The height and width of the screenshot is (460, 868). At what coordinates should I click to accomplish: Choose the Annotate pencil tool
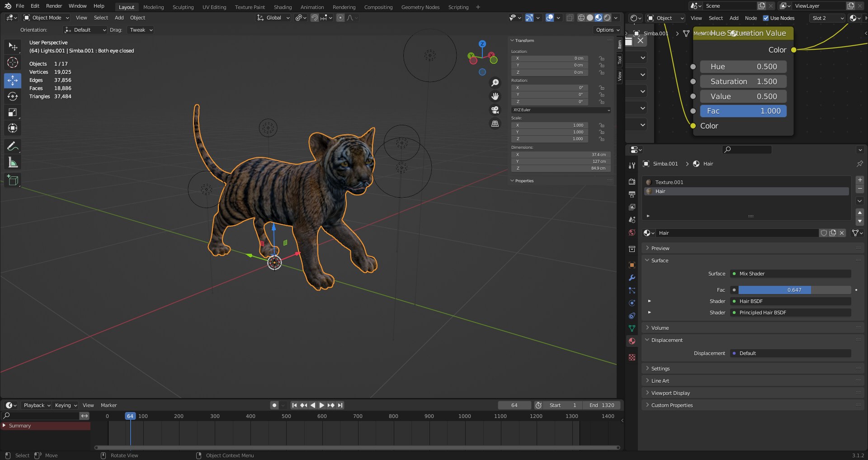[13, 146]
